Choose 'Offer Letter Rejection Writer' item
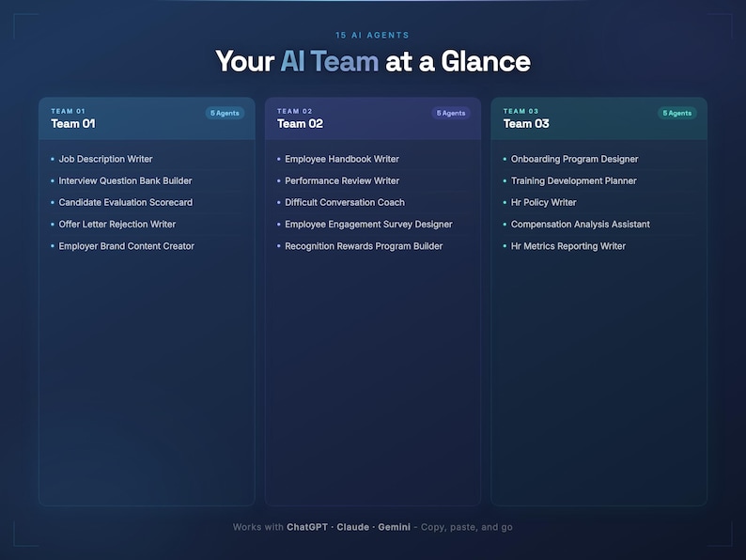 click(117, 225)
